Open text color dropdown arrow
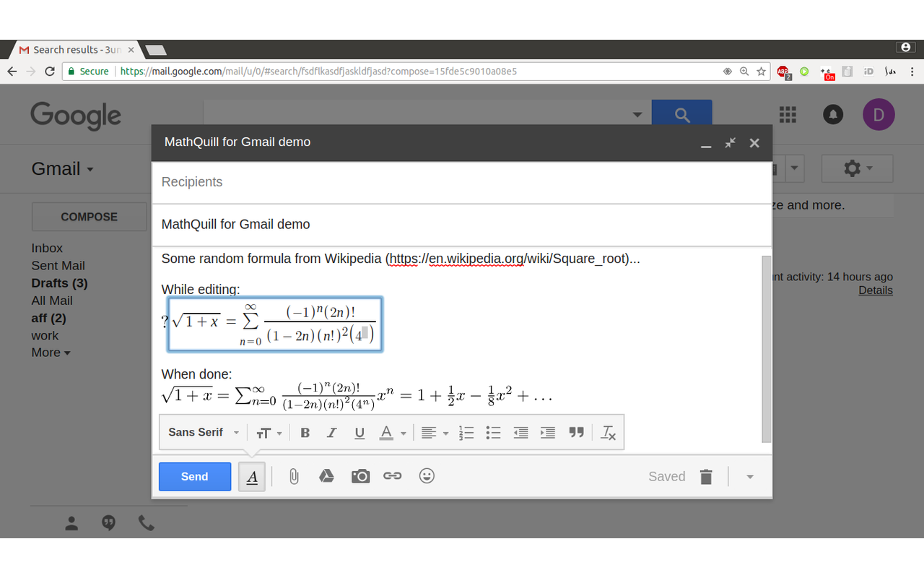The width and height of the screenshot is (924, 578). coord(403,433)
